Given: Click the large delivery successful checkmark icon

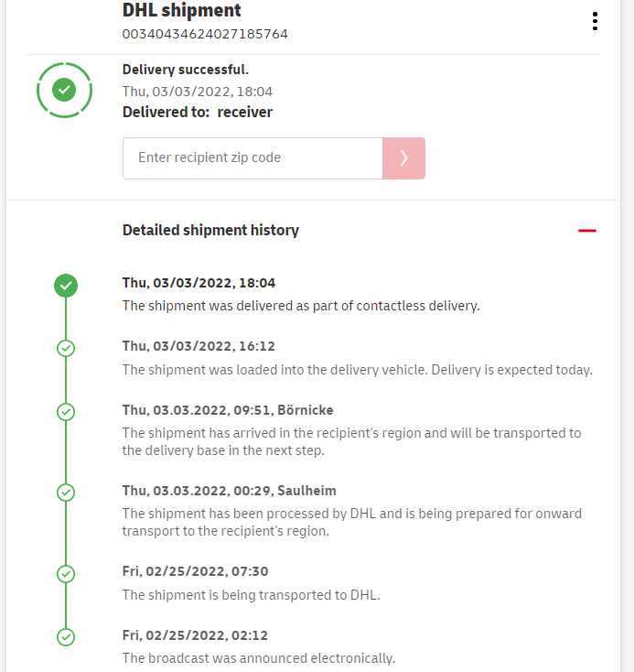Looking at the screenshot, I should 64,90.
